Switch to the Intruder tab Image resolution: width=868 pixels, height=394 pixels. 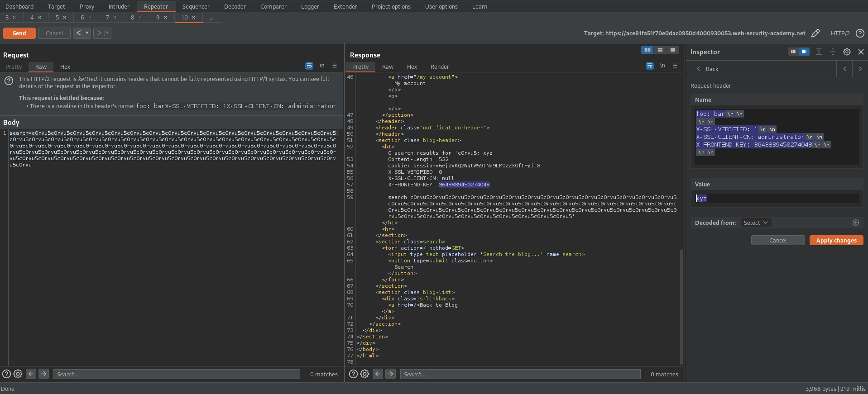(119, 6)
